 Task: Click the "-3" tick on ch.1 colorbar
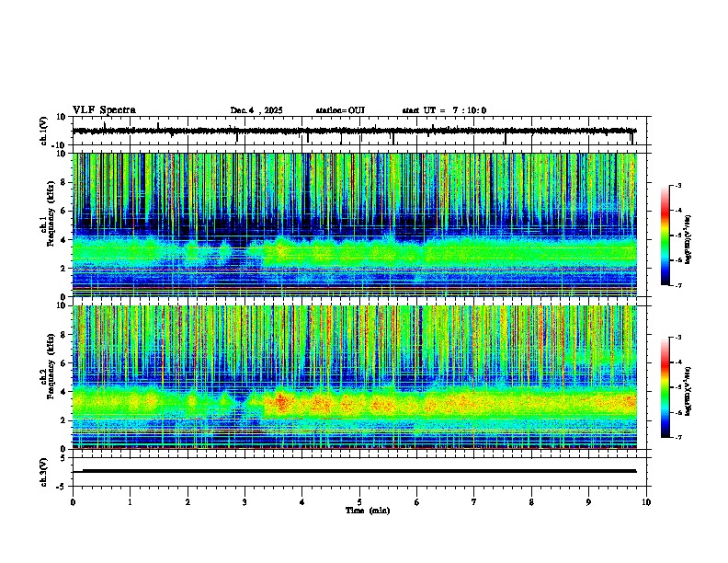tap(678, 185)
